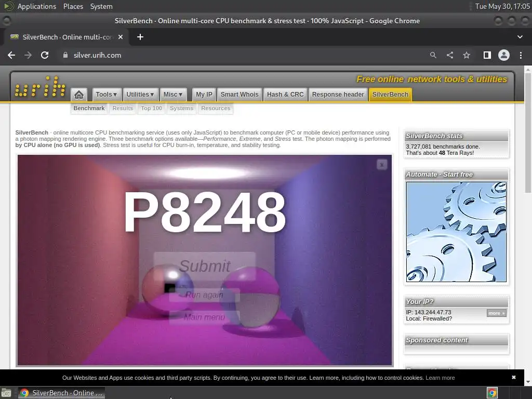This screenshot has height=399, width=532.
Task: Select the SilverBench nav tab
Action: [390, 95]
